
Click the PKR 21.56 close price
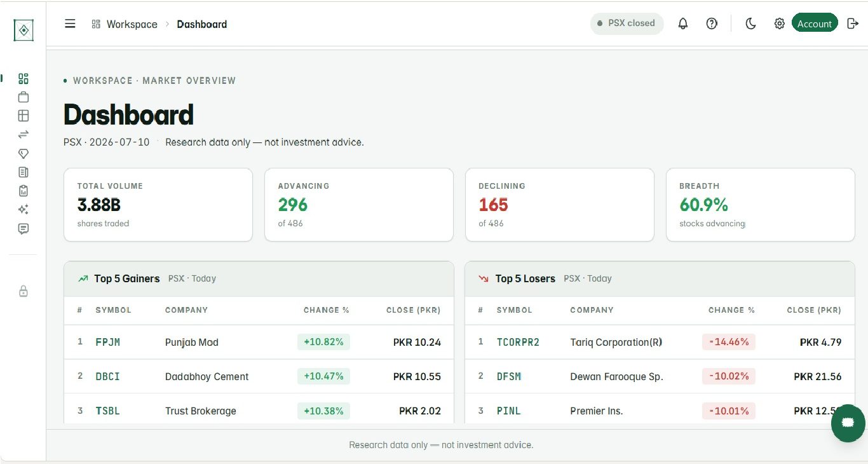coord(818,376)
